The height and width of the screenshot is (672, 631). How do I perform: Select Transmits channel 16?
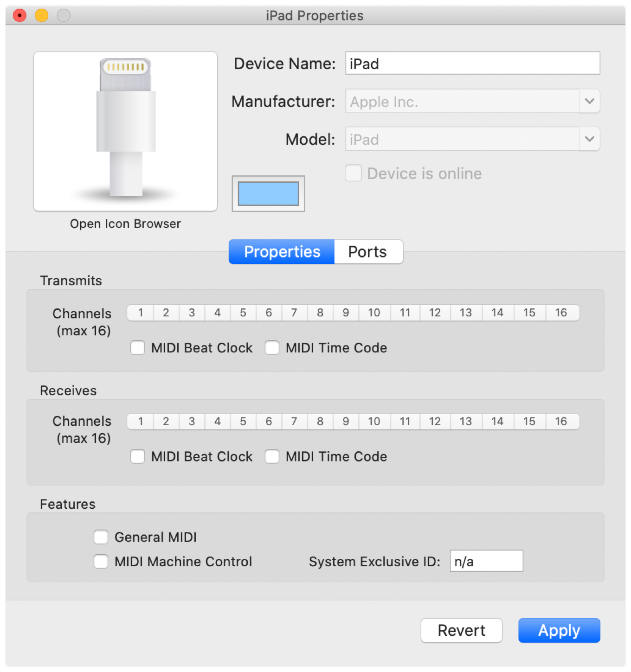[x=561, y=313]
